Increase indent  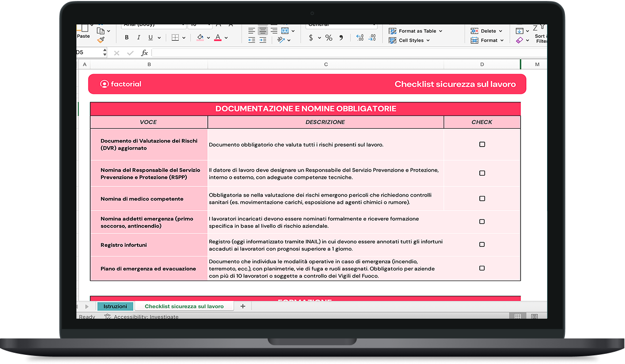click(263, 40)
